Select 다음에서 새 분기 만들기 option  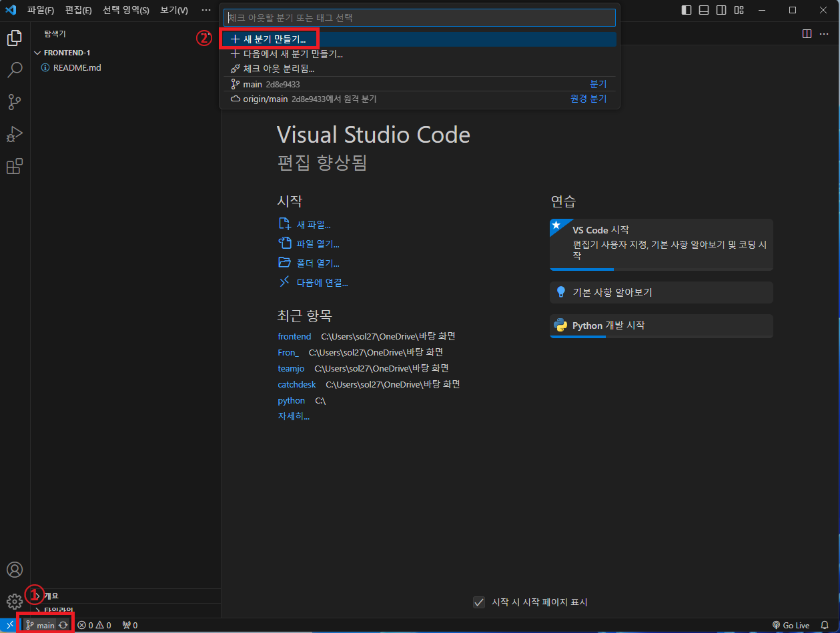pyautogui.click(x=420, y=54)
